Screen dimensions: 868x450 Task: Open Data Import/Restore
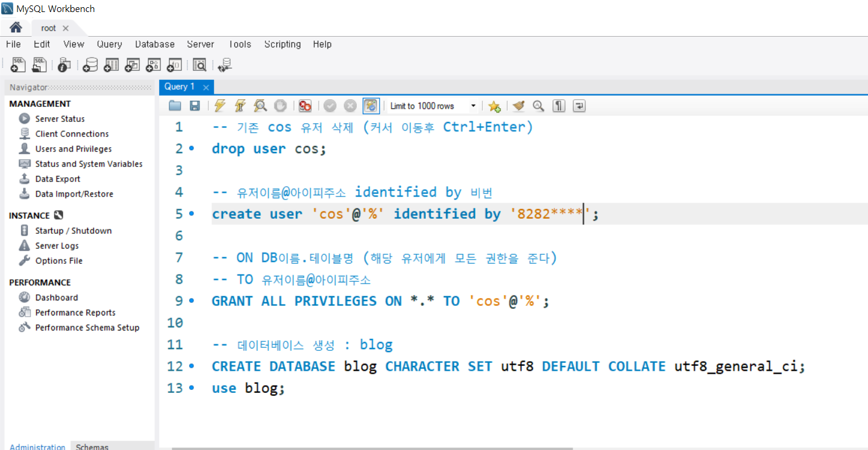(74, 194)
